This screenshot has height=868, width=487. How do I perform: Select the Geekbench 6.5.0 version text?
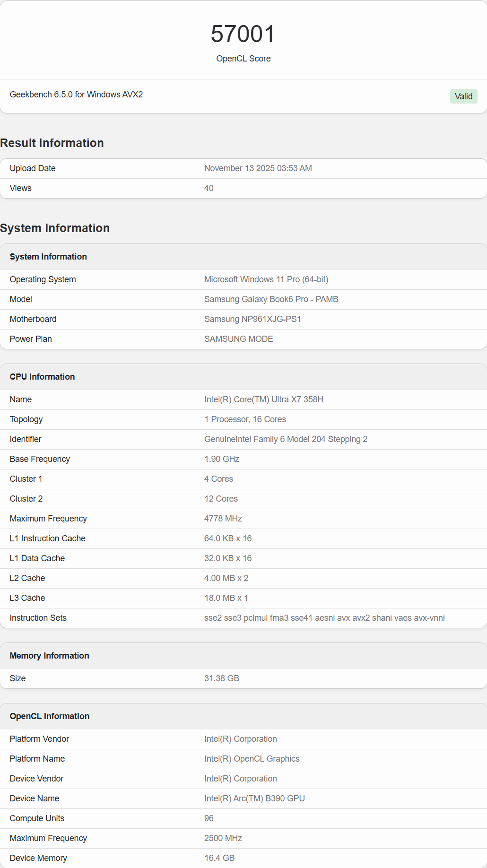76,95
